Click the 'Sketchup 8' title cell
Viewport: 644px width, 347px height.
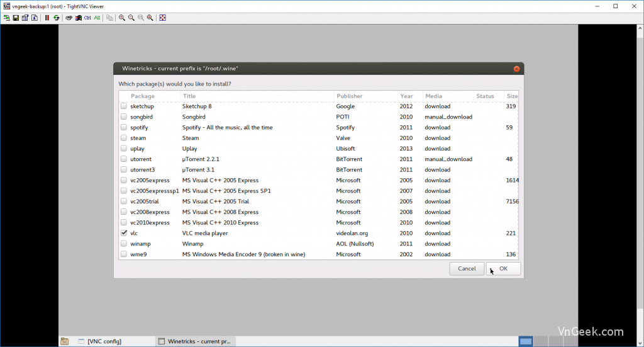(x=197, y=106)
